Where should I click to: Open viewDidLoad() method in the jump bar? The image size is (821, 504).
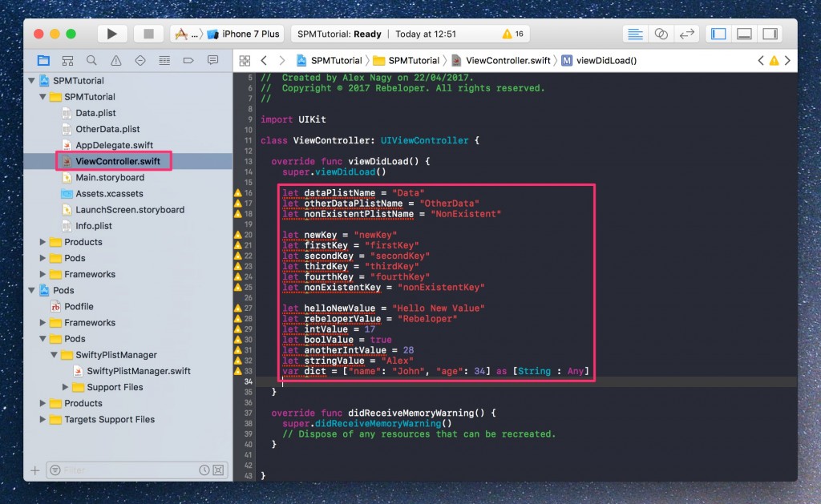(600, 61)
